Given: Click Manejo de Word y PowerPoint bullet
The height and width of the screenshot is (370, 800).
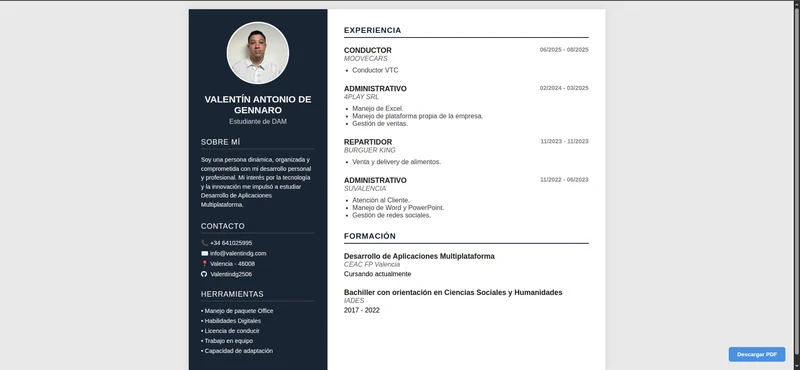Looking at the screenshot, I should (x=398, y=208).
